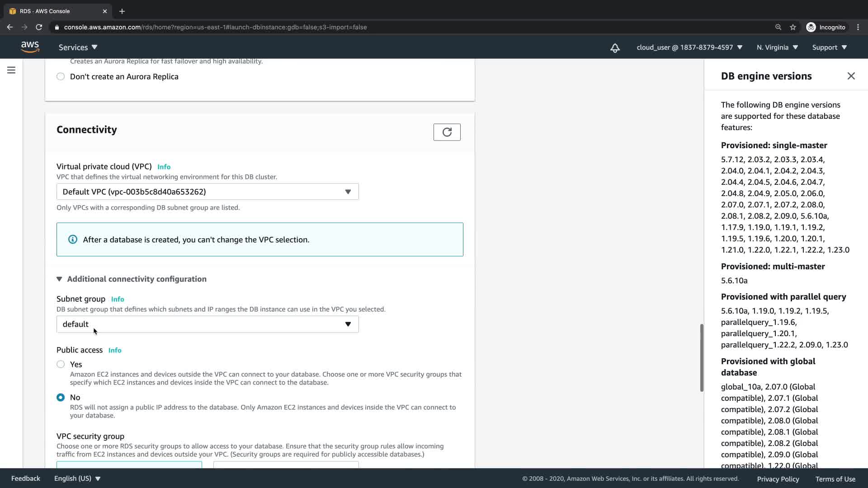Click Info link next to Subnet group
Image resolution: width=868 pixels, height=488 pixels.
pos(118,299)
